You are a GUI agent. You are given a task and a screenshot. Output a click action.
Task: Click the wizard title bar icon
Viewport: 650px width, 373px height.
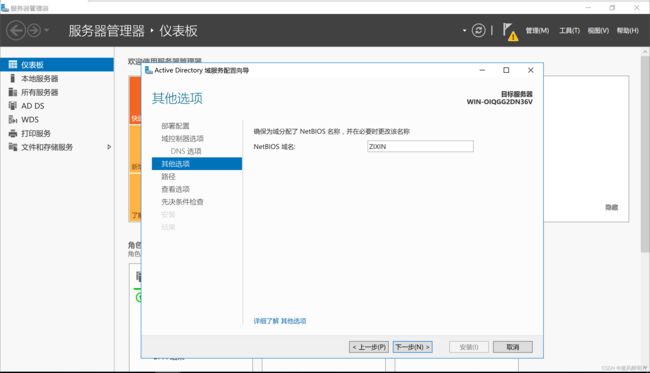pos(148,70)
